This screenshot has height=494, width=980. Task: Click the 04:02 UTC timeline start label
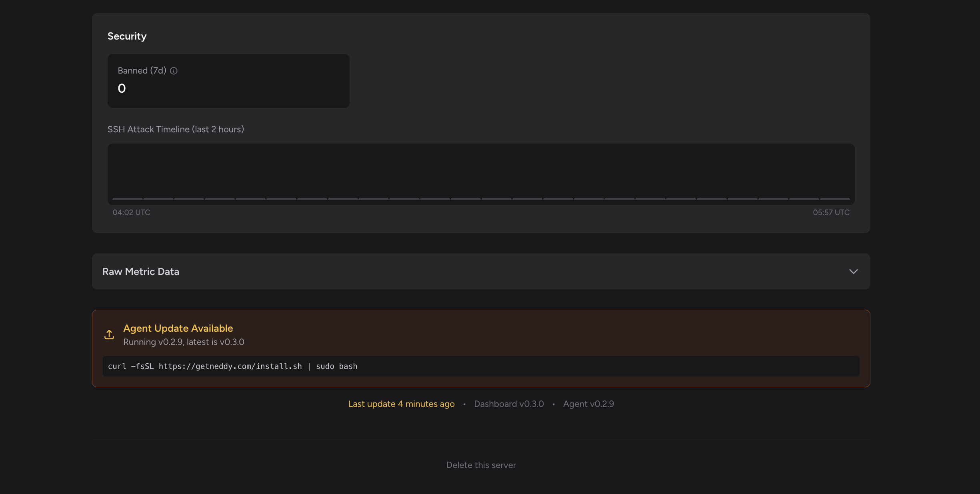tap(131, 213)
